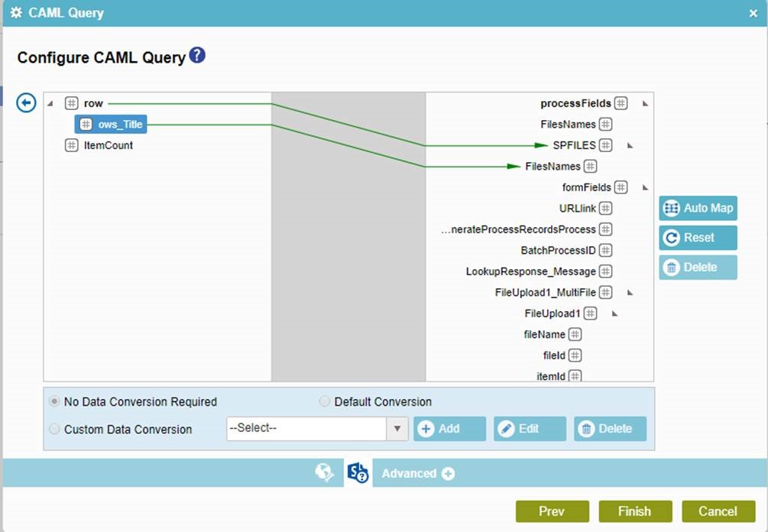
Task: Select the ows_Title tree item
Action: 112,125
